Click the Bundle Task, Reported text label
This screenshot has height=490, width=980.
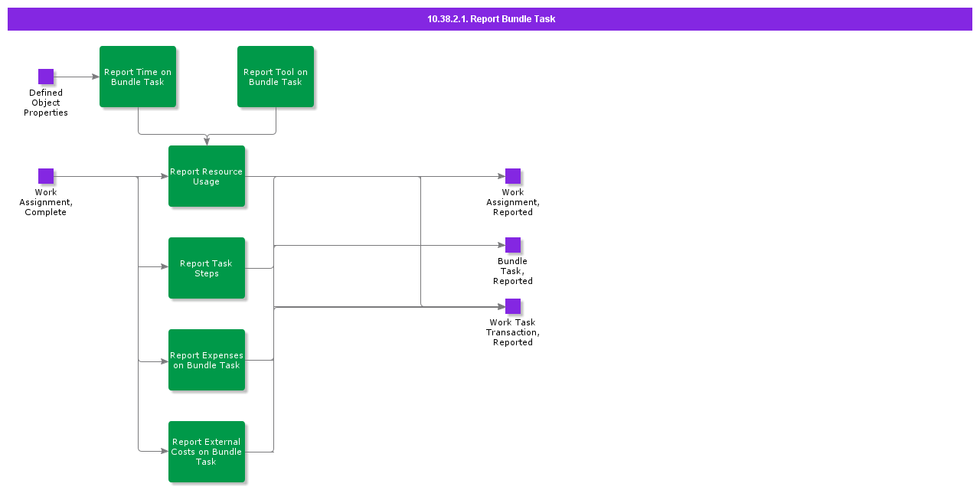click(513, 271)
